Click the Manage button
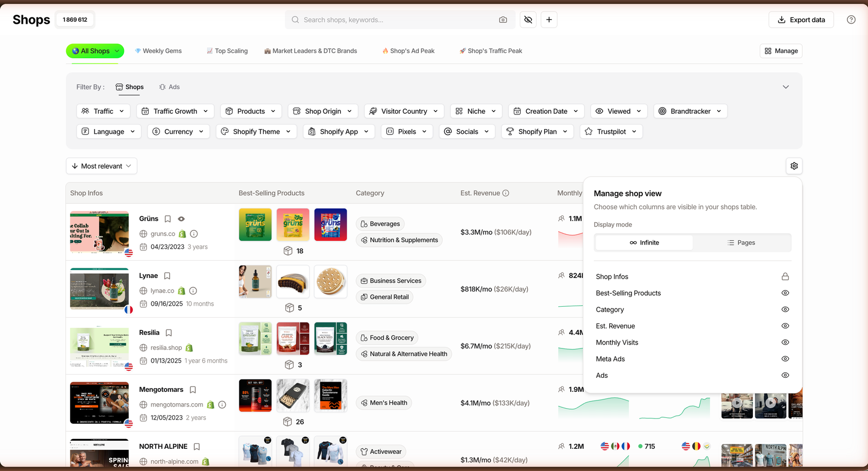Screen dimensions: 868x471 781,51
